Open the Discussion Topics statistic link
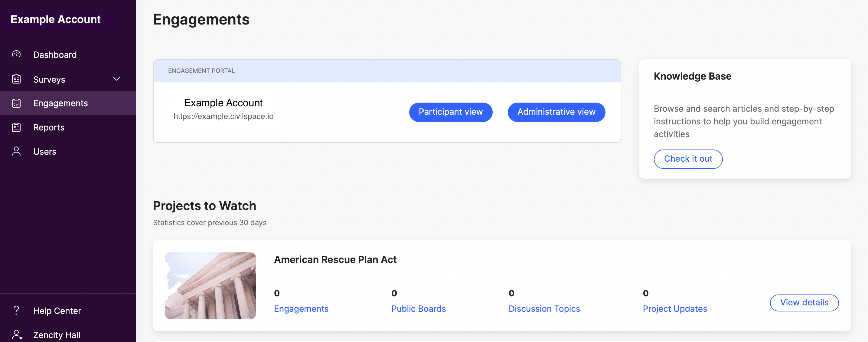 coord(544,309)
